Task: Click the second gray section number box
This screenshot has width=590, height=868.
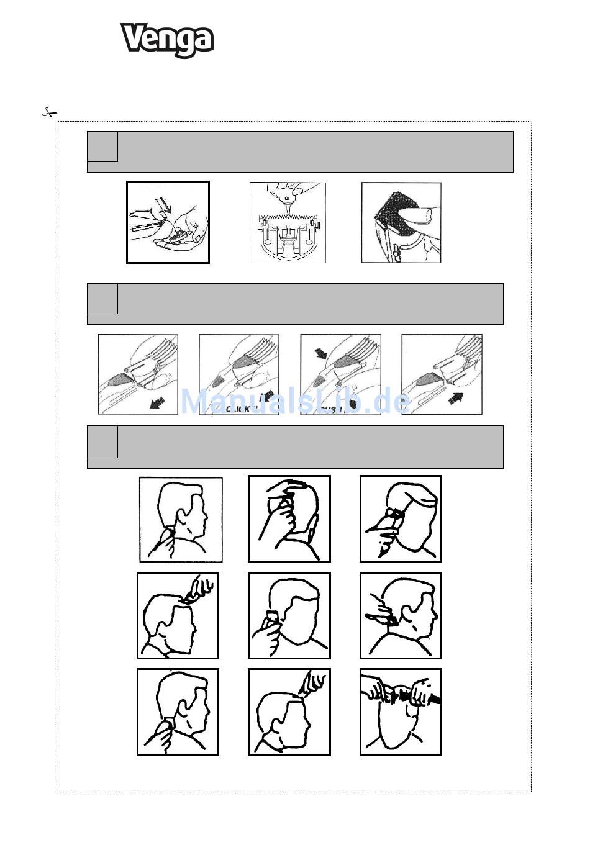Action: tap(102, 299)
